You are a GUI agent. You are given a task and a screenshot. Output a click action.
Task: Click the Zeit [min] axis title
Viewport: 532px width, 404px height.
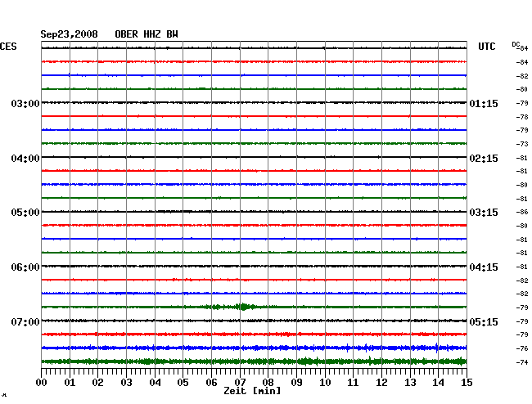pos(252,391)
